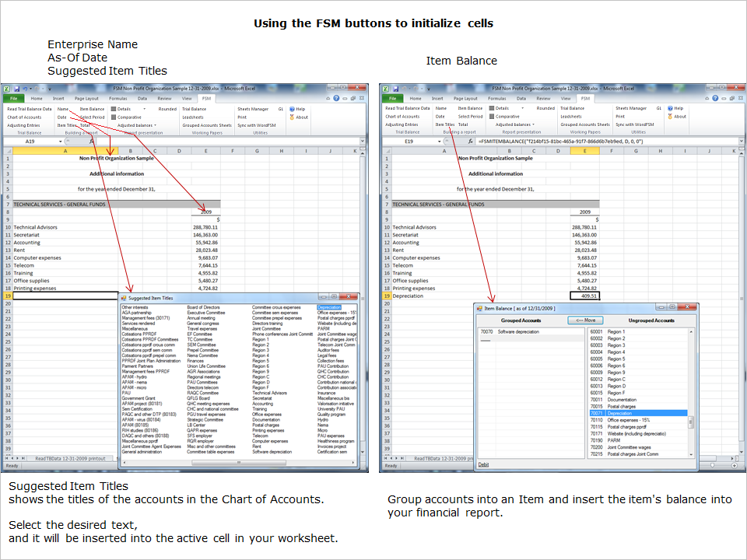The image size is (747, 560).
Task: Open the About FSM dialog
Action: tap(299, 117)
